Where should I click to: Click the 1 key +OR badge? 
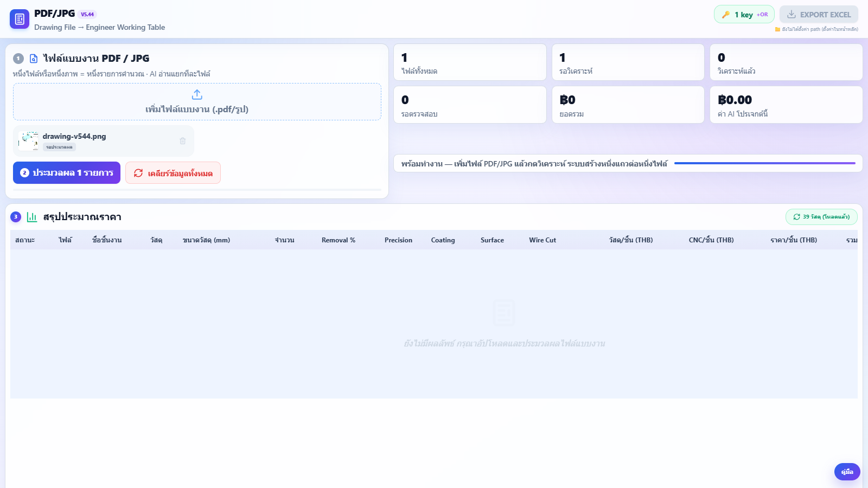click(x=744, y=15)
